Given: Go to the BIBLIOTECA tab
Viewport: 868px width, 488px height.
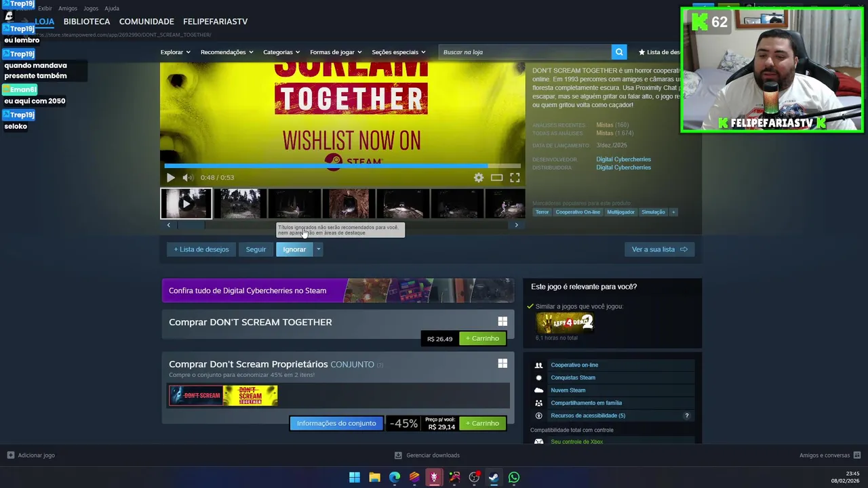Looking at the screenshot, I should pyautogui.click(x=87, y=22).
